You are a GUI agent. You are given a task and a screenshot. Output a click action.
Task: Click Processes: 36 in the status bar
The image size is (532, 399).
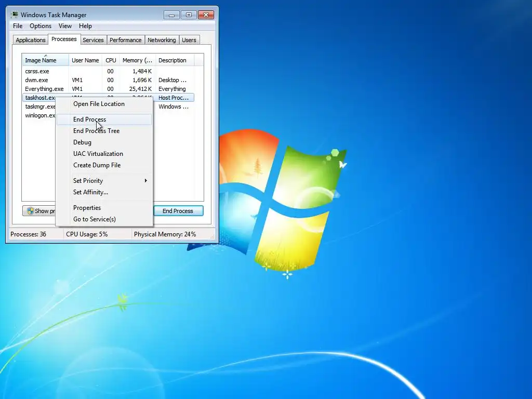point(28,234)
